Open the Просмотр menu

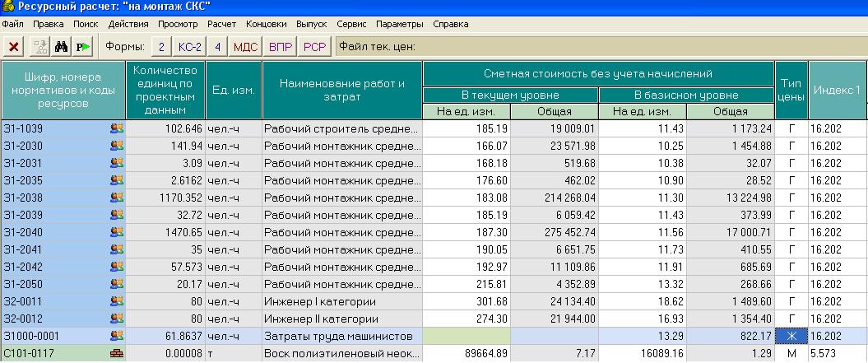coord(178,25)
